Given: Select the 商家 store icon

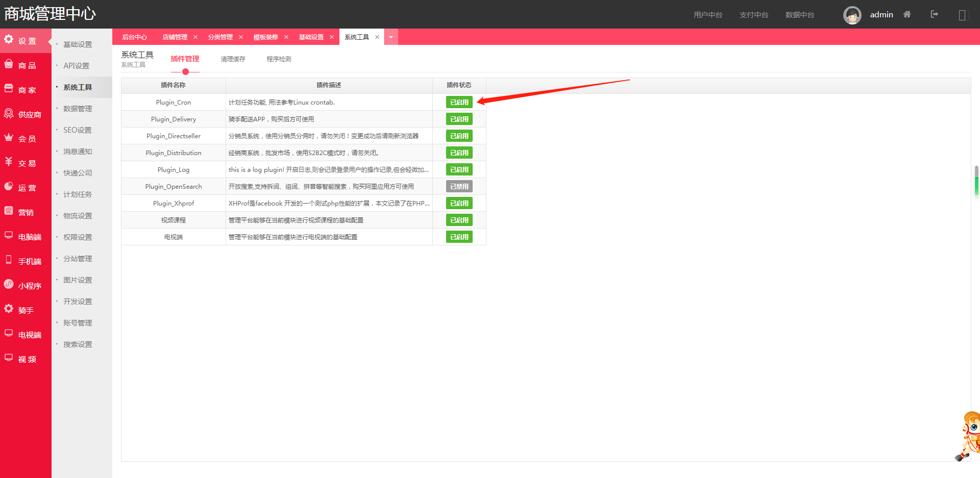Looking at the screenshot, I should 9,88.
